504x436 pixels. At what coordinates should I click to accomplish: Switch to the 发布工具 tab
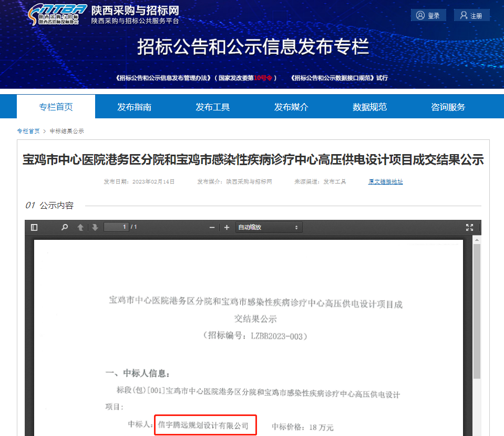(213, 106)
